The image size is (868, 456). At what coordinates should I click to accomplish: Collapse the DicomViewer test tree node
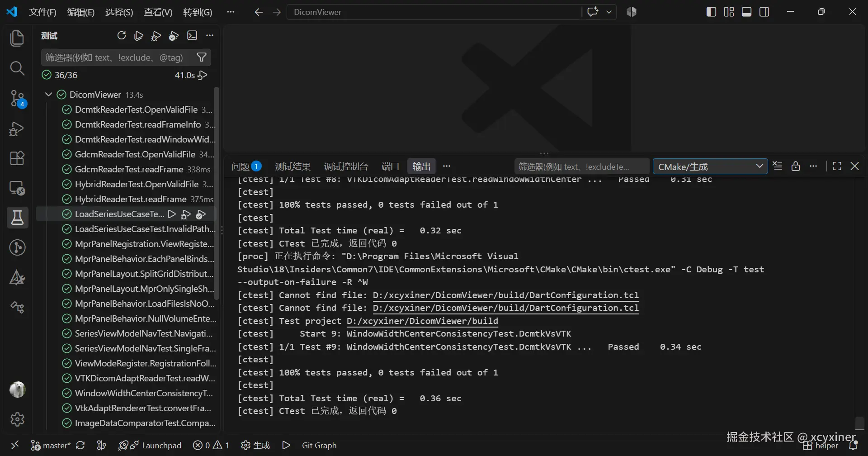[x=48, y=95]
